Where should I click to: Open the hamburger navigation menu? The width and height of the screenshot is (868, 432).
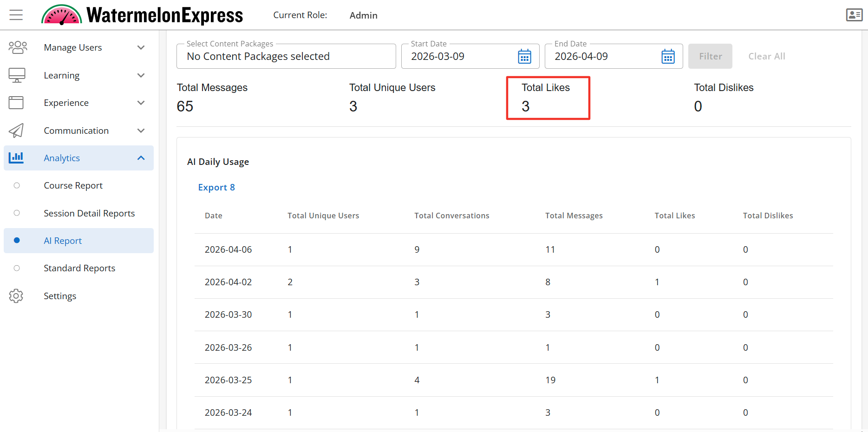coord(16,15)
